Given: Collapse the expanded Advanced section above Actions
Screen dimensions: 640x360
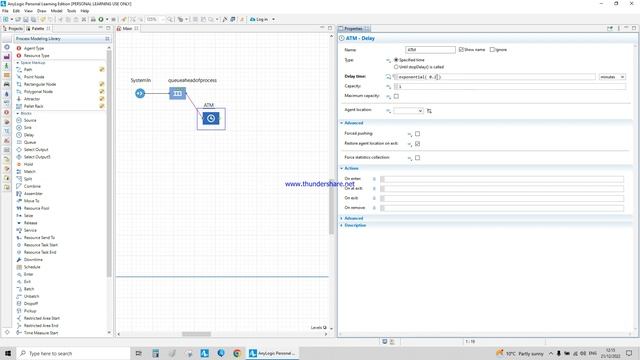Looking at the screenshot, I should point(342,123).
